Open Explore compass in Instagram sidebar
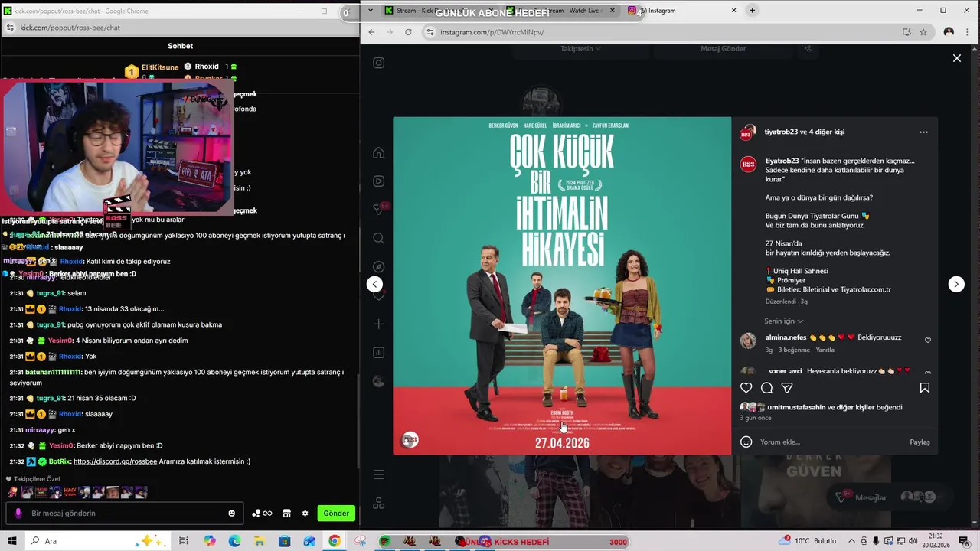The height and width of the screenshot is (551, 980). [x=378, y=267]
